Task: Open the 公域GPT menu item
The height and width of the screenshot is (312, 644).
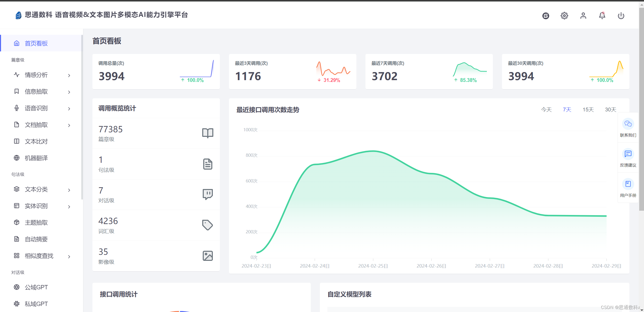Action: tap(41, 287)
